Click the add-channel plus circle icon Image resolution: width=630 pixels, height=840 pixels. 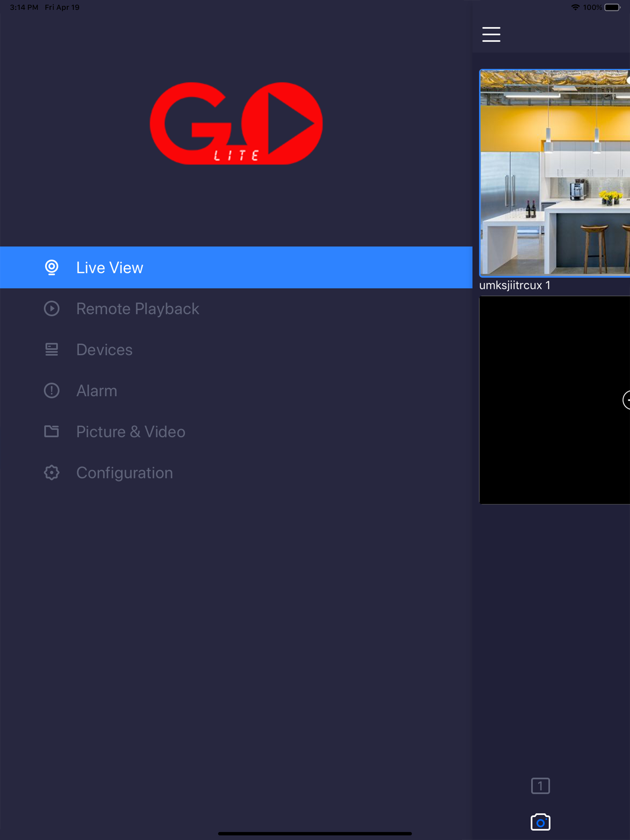tap(626, 400)
